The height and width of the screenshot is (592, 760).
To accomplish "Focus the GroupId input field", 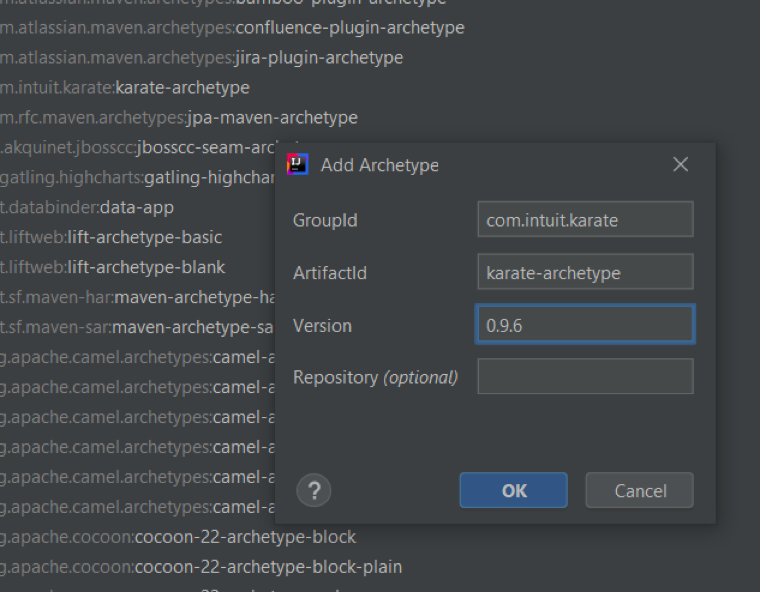I will click(585, 219).
